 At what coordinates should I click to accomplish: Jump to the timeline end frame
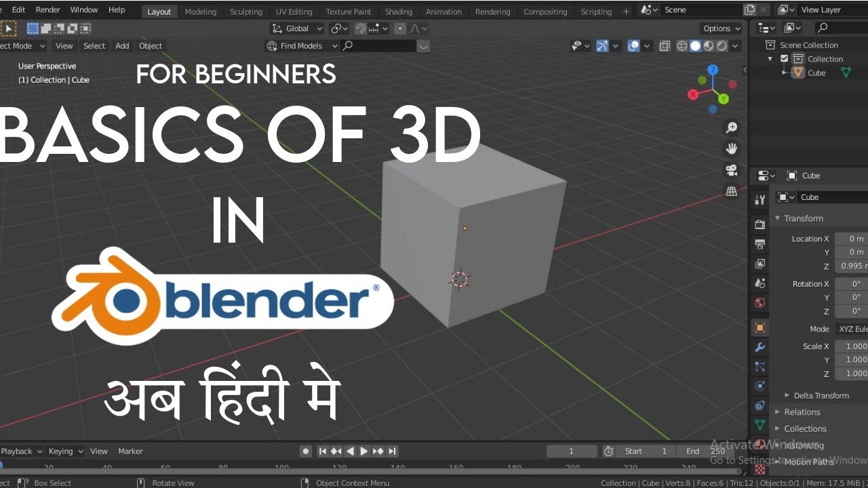tap(392, 451)
